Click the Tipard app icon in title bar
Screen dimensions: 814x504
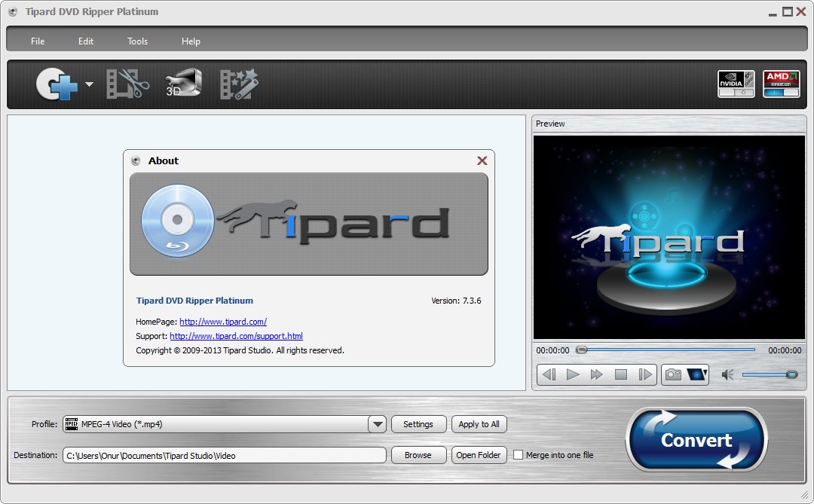[x=13, y=11]
